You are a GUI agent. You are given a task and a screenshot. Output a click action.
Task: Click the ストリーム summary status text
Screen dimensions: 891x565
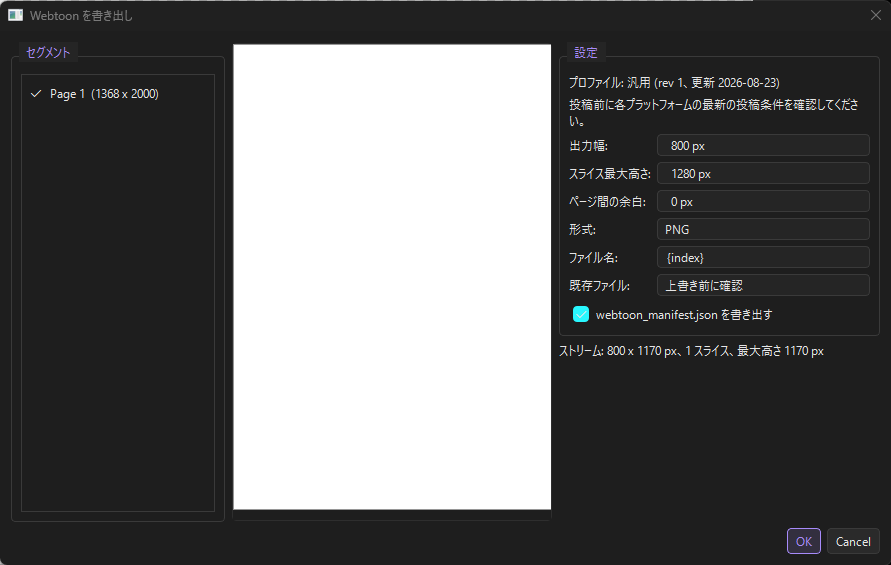[691, 351]
